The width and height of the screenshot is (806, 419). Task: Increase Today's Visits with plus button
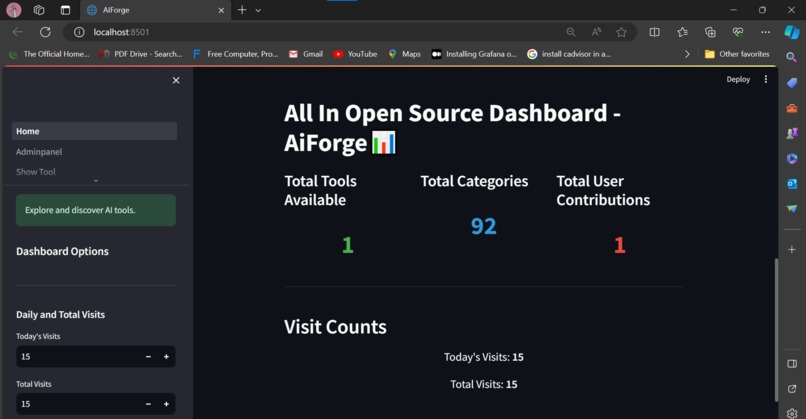click(x=166, y=356)
